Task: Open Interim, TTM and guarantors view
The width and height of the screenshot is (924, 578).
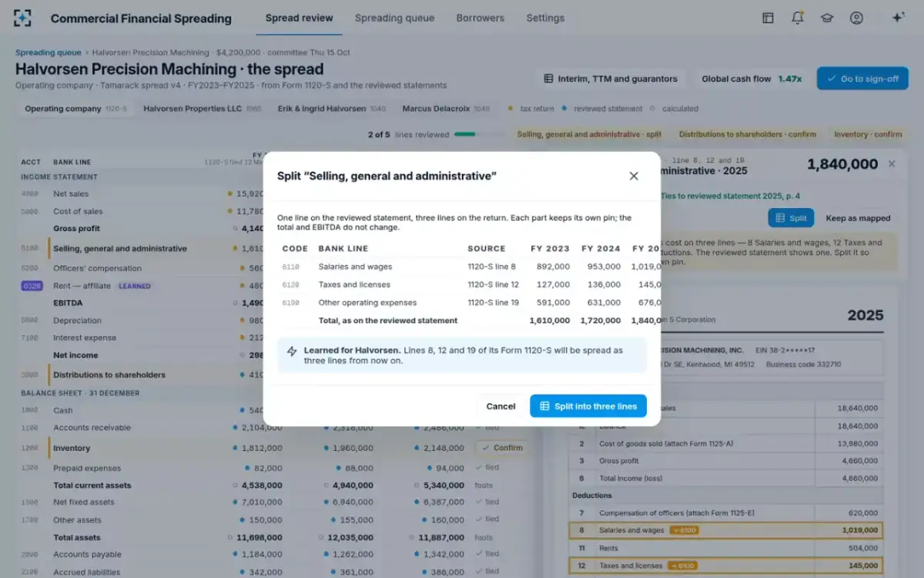Action: [x=611, y=79]
